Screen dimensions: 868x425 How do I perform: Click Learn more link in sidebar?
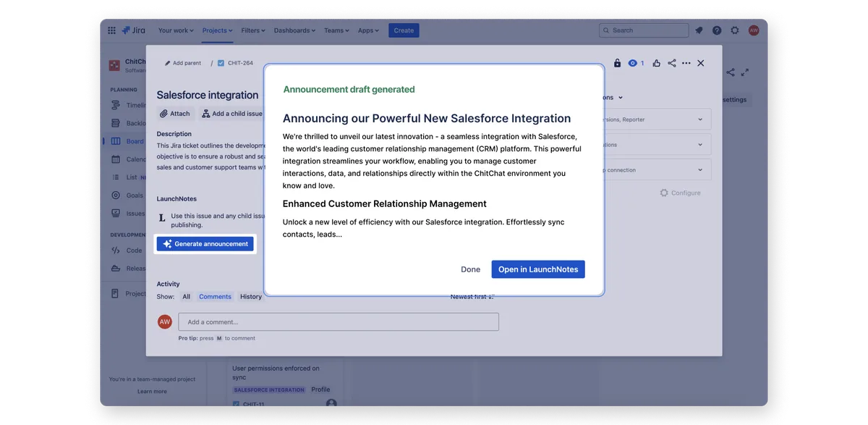coord(152,392)
